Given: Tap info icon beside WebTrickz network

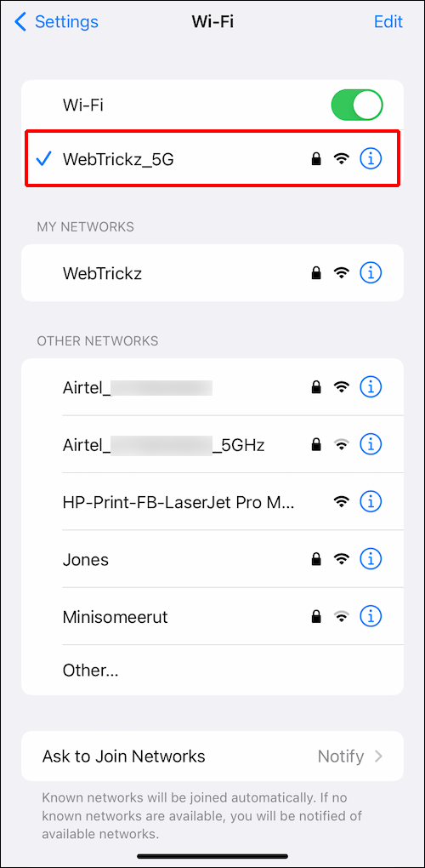Looking at the screenshot, I should pos(371,272).
